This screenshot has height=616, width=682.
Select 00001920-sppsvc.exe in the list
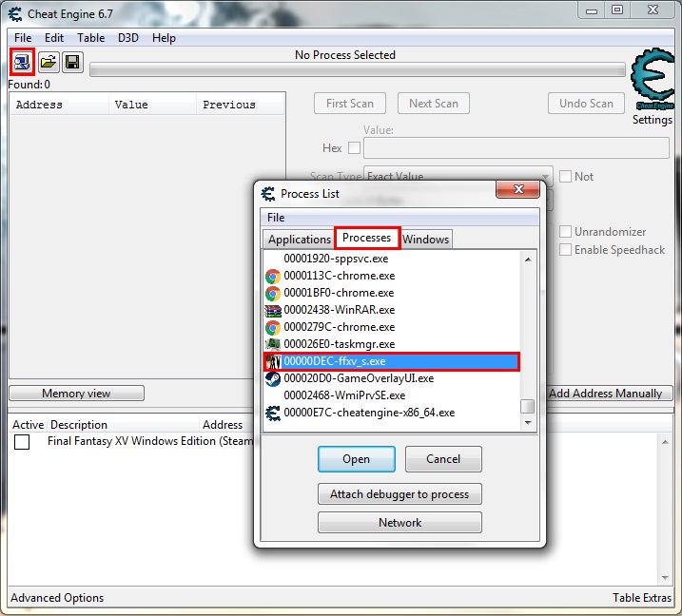(392, 259)
